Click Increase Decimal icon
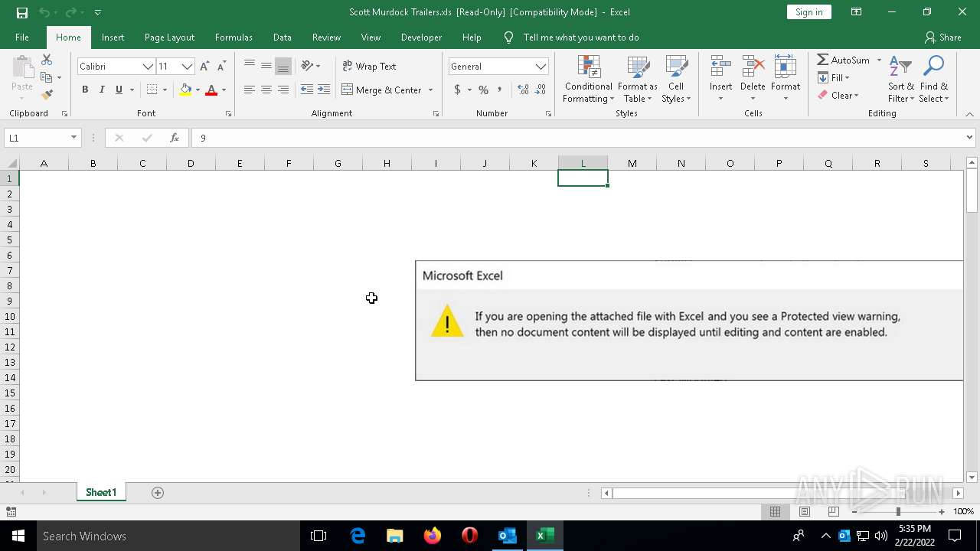Screen dimensions: 980x551 (x=524, y=90)
